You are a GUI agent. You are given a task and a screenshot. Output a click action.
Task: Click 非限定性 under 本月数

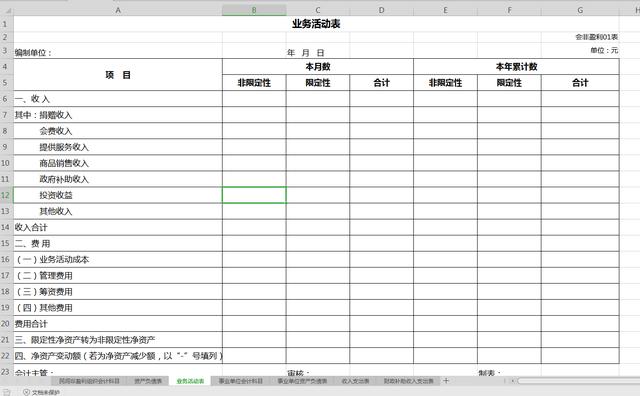254,83
